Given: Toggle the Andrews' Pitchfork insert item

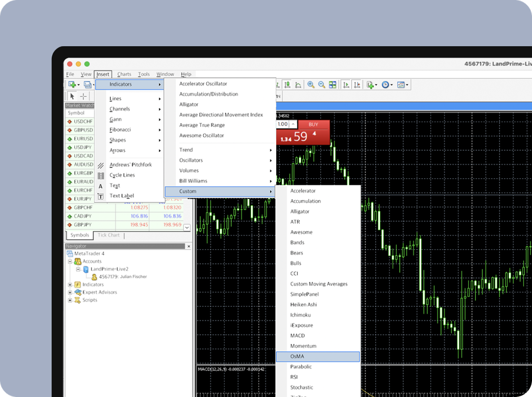Looking at the screenshot, I should coord(131,165).
